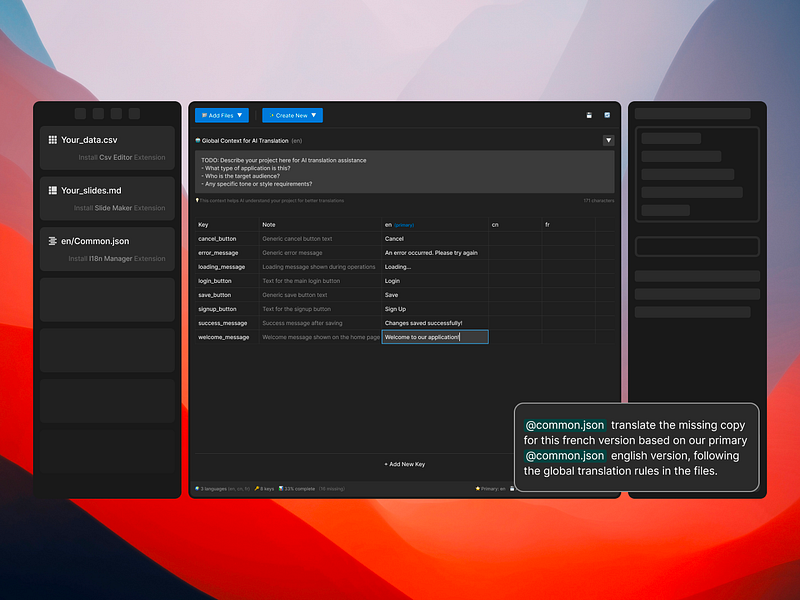Select the Key column header
The width and height of the screenshot is (800, 600).
(227, 224)
